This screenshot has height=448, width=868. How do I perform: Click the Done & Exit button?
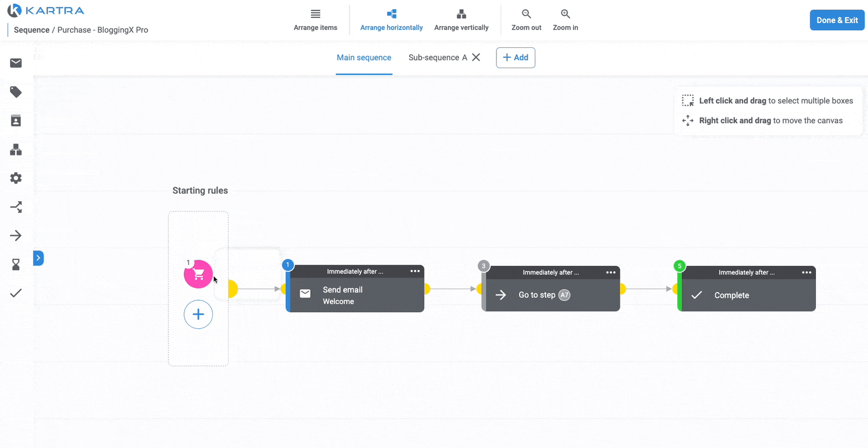click(837, 20)
